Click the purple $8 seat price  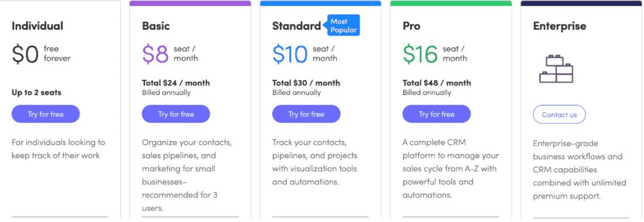(170, 54)
